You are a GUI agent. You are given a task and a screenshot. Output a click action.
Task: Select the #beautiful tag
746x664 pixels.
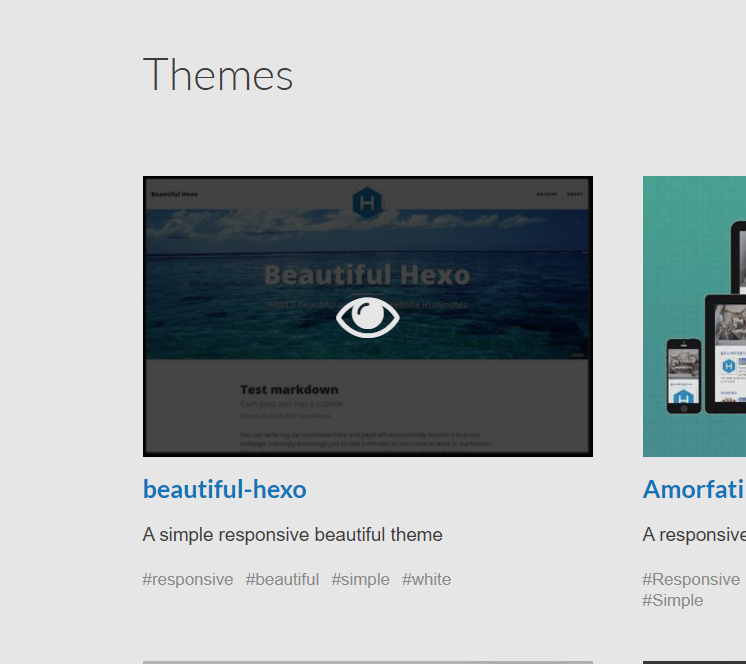tap(282, 580)
